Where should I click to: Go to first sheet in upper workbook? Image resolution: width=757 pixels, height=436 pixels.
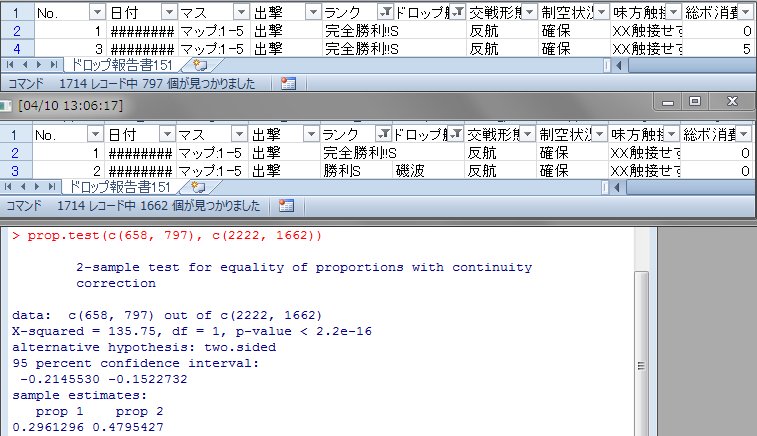click(9, 65)
